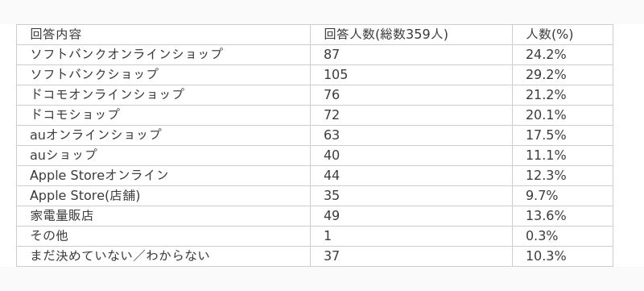Click the 24.2% percentage cell
Image resolution: width=644 pixels, height=291 pixels.
pos(562,55)
